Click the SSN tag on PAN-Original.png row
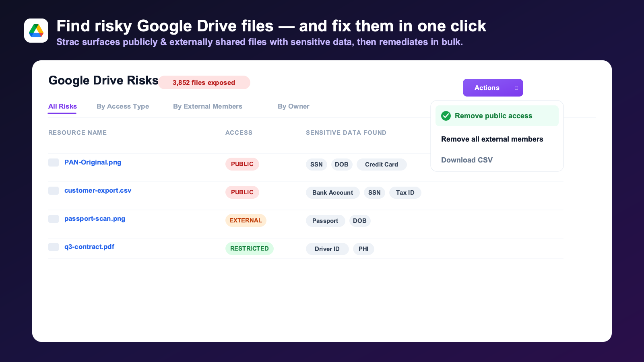 [x=316, y=165]
